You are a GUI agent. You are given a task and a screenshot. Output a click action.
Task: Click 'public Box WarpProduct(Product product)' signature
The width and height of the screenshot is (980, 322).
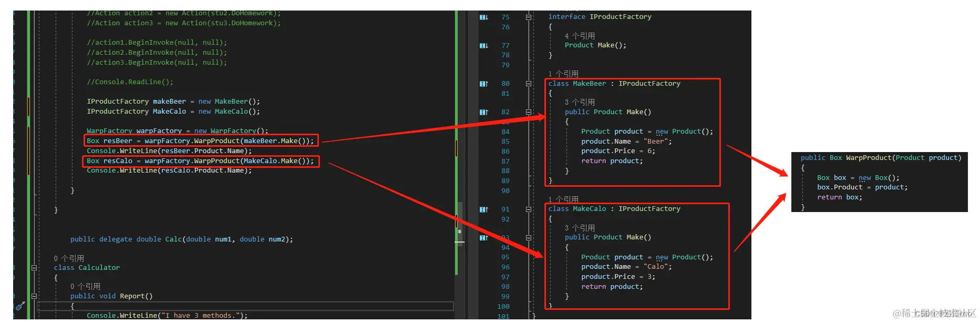(881, 158)
